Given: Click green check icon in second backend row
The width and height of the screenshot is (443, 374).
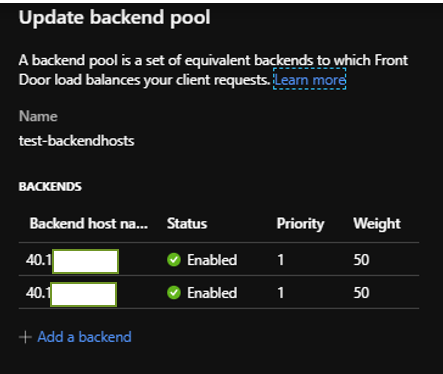Looking at the screenshot, I should (x=174, y=293).
